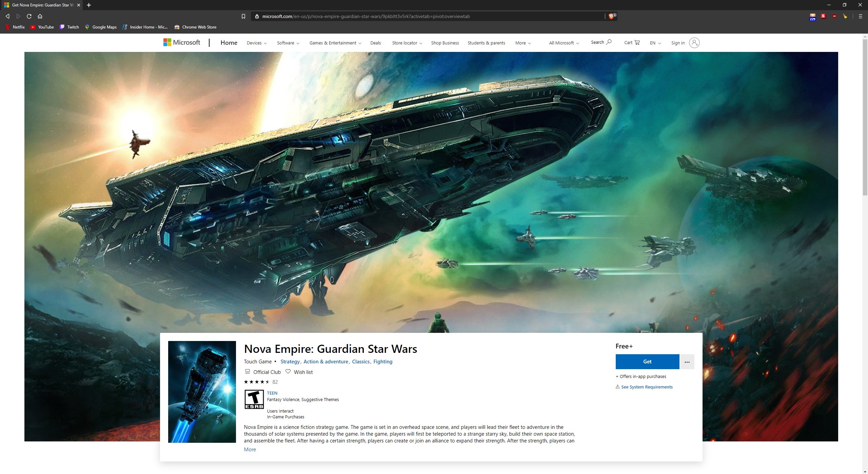868x474 pixels.
Task: Open the YouTube bookmark
Action: (42, 27)
